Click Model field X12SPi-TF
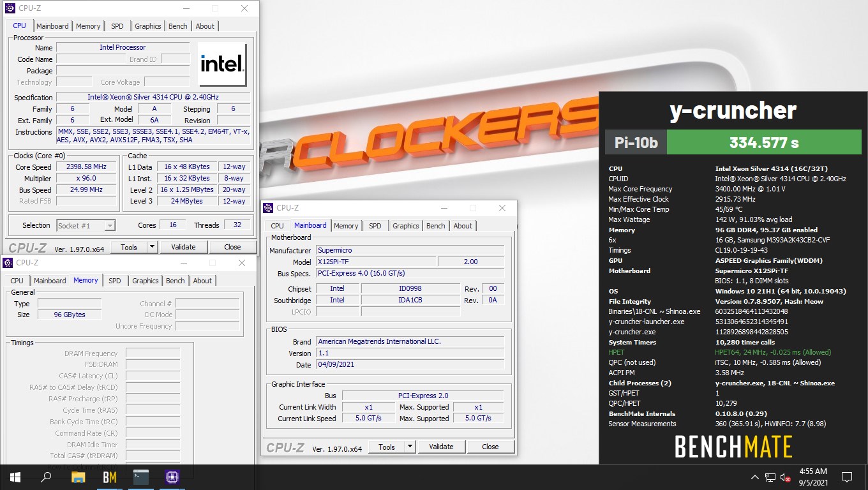The width and height of the screenshot is (868, 490). pos(376,262)
